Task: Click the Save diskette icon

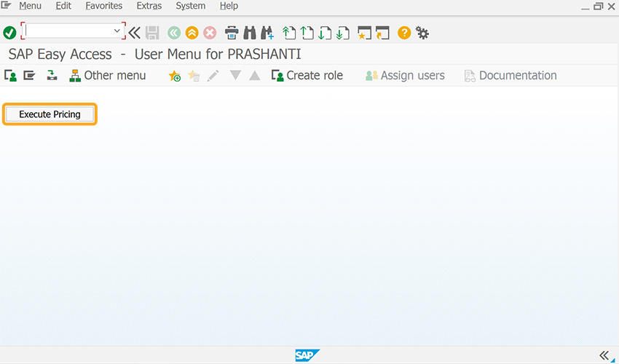Action: [152, 33]
